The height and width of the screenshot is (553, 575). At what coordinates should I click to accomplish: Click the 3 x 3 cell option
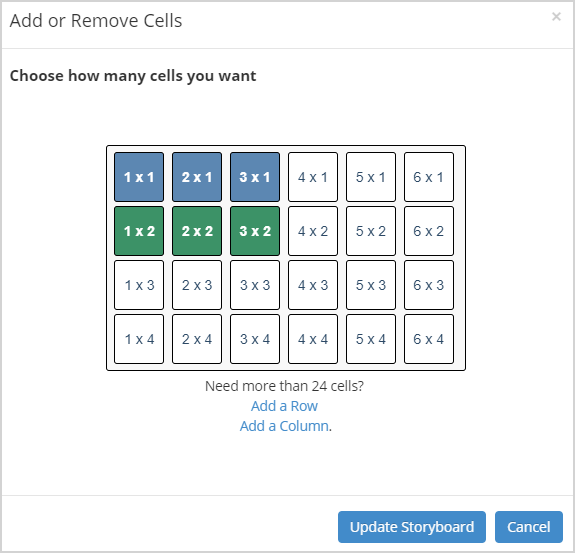tap(255, 285)
